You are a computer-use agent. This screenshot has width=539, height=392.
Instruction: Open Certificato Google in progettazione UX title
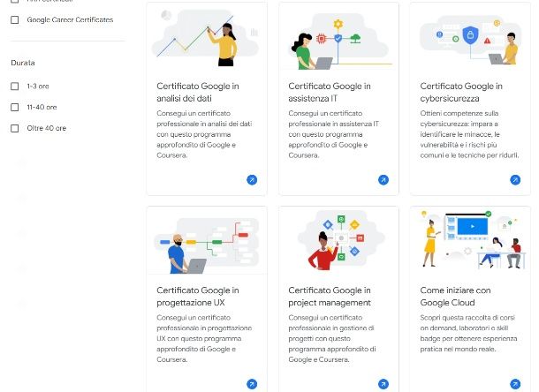[198, 296]
